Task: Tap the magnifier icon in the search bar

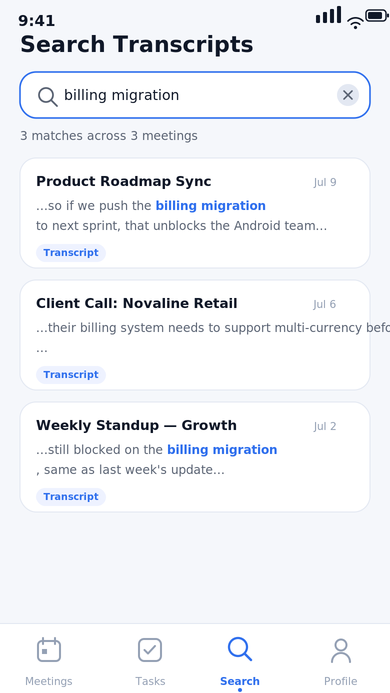Action: 47,96
